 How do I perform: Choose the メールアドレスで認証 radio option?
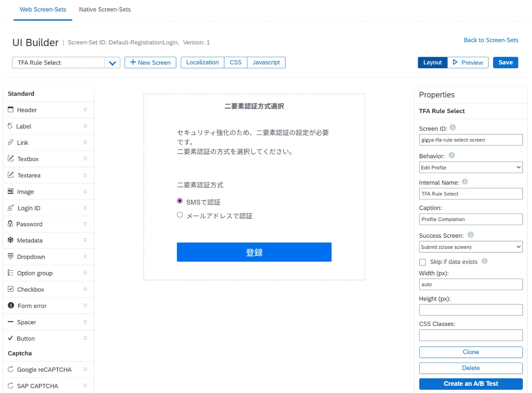coord(180,215)
